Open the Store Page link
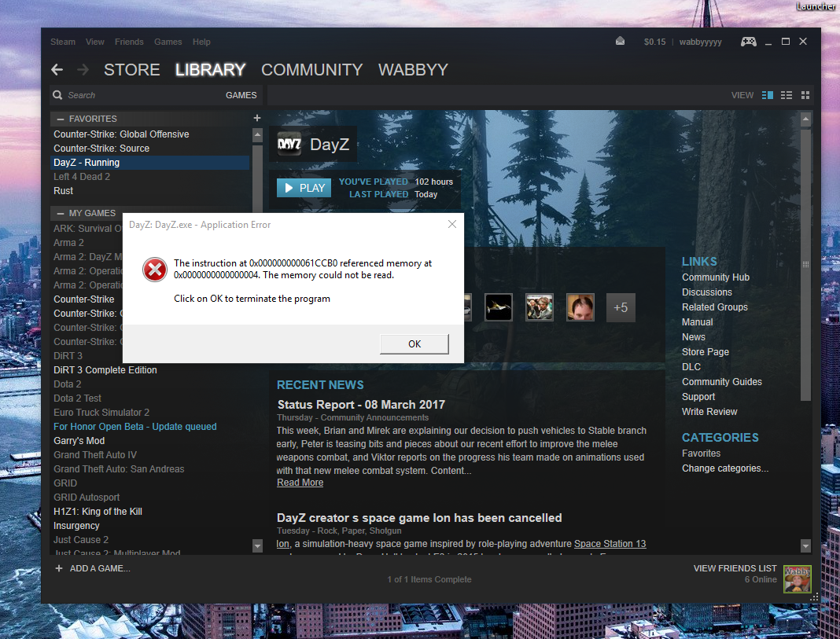The height and width of the screenshot is (639, 840). (705, 351)
